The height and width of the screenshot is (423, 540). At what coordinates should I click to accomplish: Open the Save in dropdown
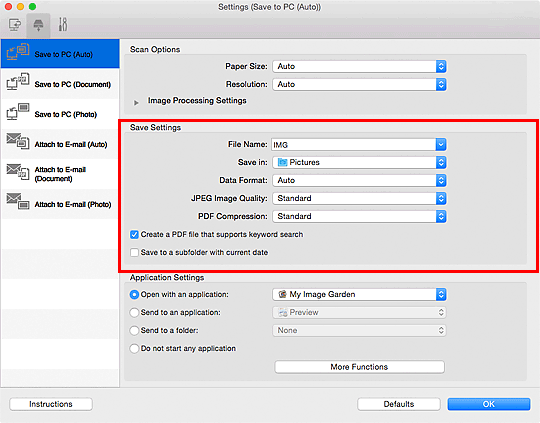[359, 162]
